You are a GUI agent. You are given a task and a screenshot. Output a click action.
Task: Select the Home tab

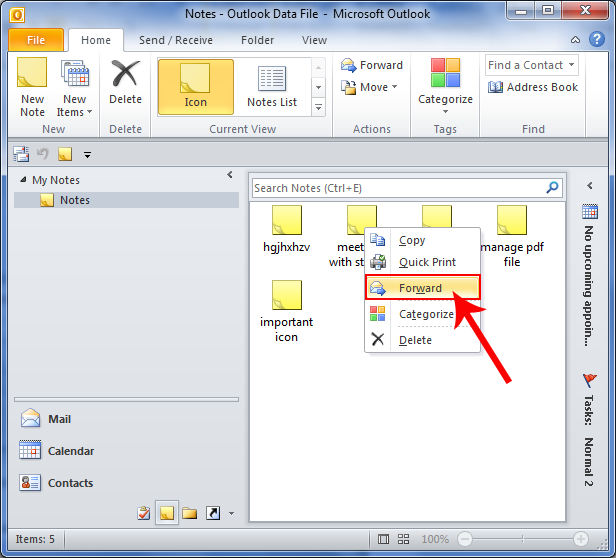(96, 40)
